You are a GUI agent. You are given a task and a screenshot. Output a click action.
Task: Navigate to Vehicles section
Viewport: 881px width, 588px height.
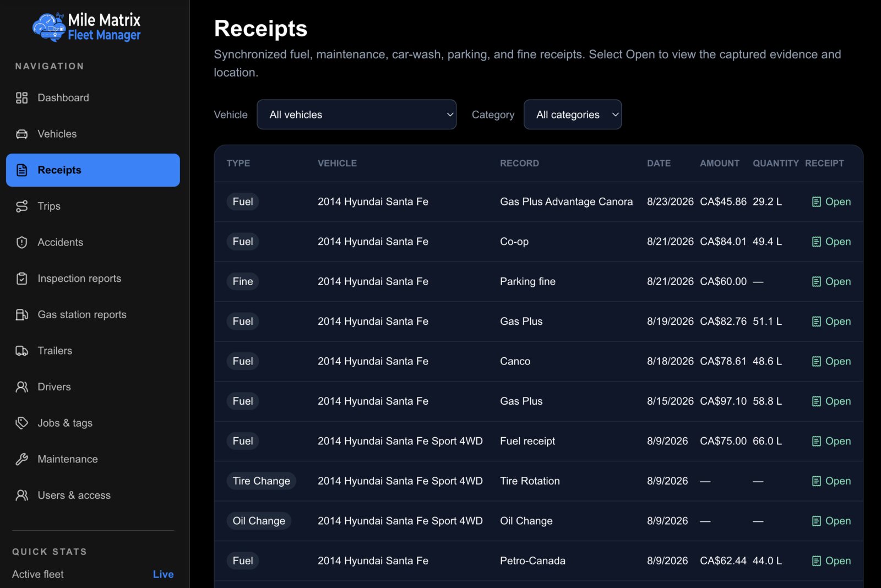[93, 134]
